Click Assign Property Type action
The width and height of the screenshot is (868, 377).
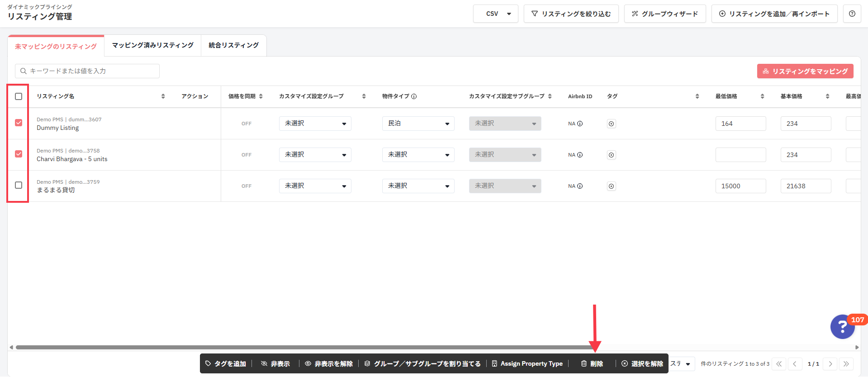(527, 364)
